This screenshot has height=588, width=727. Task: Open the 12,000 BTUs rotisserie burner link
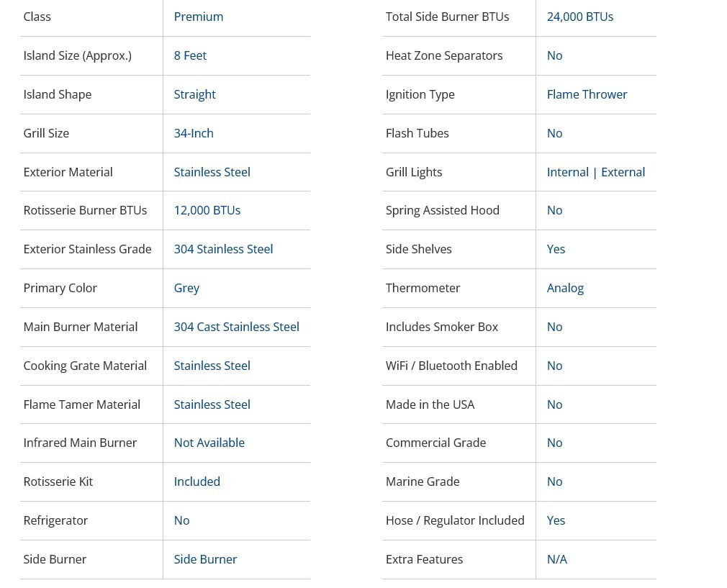coord(207,210)
